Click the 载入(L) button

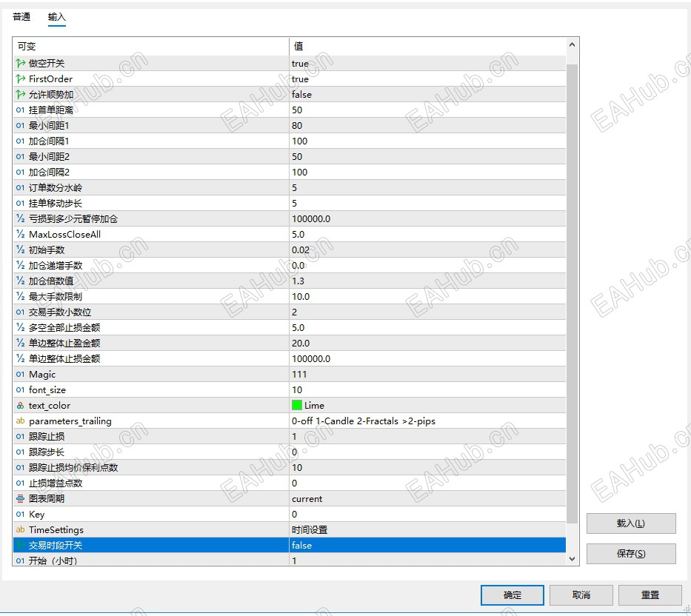[x=631, y=523]
